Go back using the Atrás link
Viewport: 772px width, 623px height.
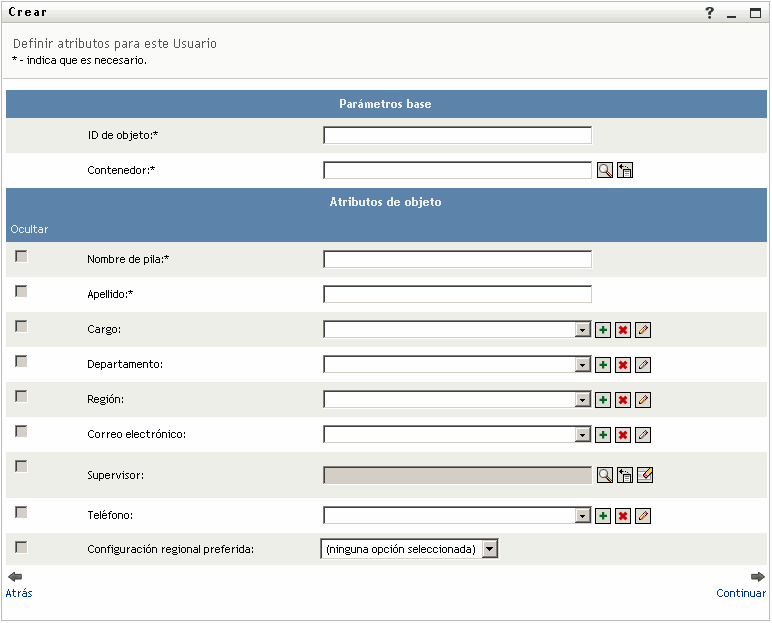point(19,593)
